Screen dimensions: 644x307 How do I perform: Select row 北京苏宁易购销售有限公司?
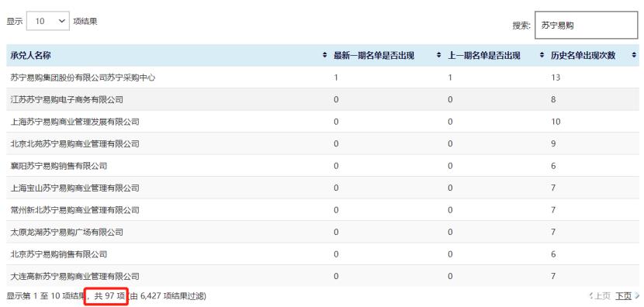(323, 254)
